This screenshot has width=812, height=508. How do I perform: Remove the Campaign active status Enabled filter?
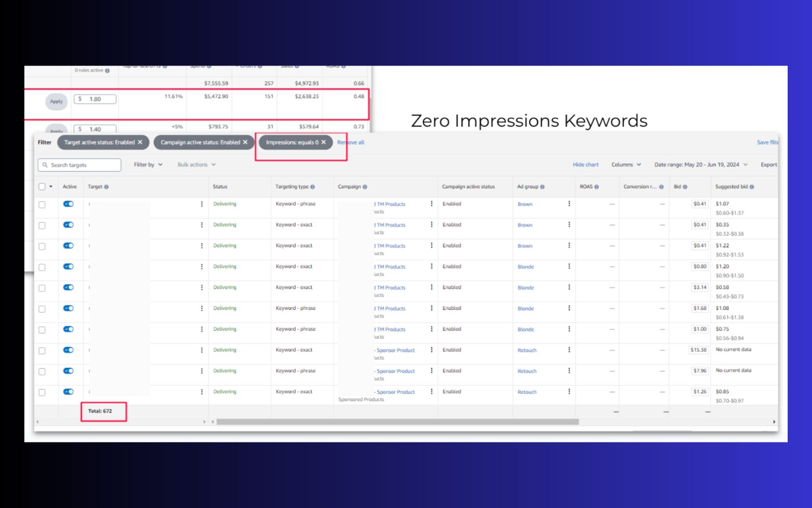click(x=245, y=142)
